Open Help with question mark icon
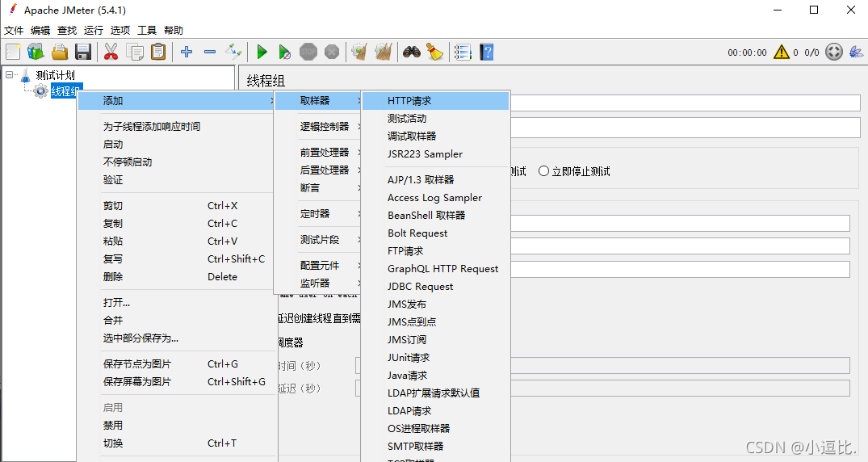The image size is (868, 462). tap(487, 52)
